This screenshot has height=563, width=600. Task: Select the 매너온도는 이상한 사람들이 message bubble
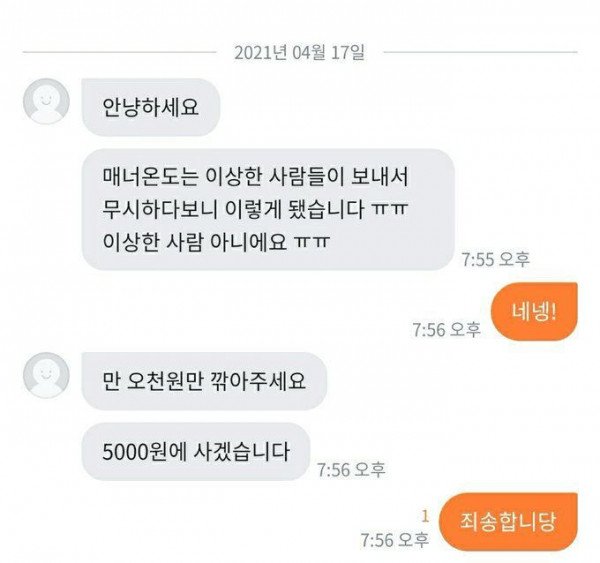268,210
